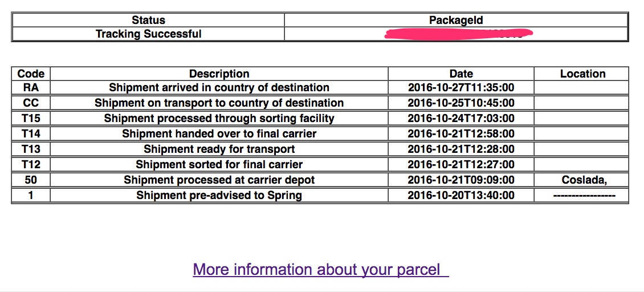Select the 'PackageId' column header

[x=456, y=21]
